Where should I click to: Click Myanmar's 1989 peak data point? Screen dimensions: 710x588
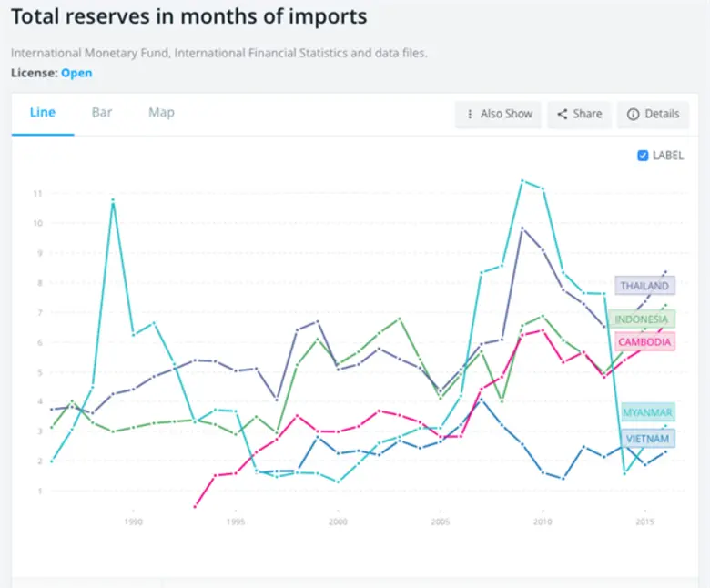pos(113,200)
